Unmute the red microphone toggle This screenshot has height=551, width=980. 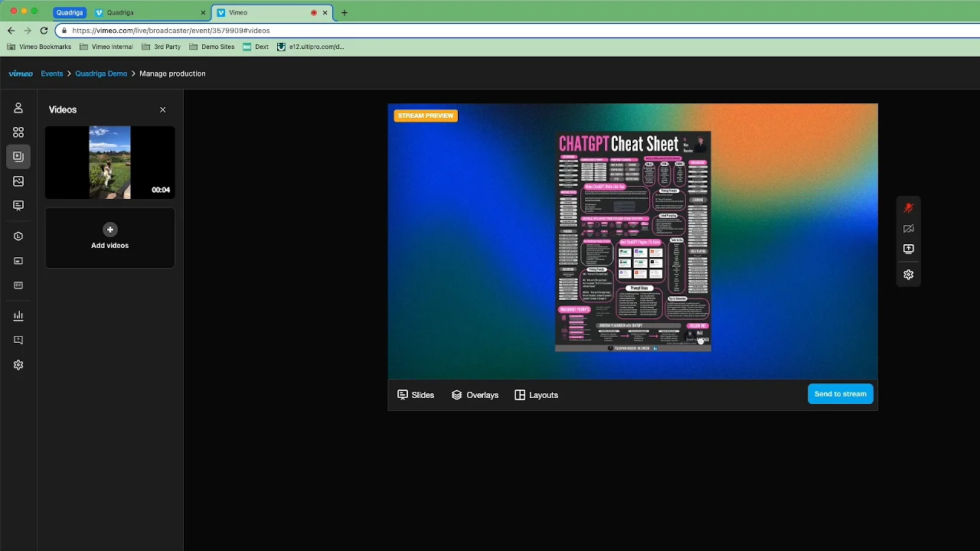909,208
